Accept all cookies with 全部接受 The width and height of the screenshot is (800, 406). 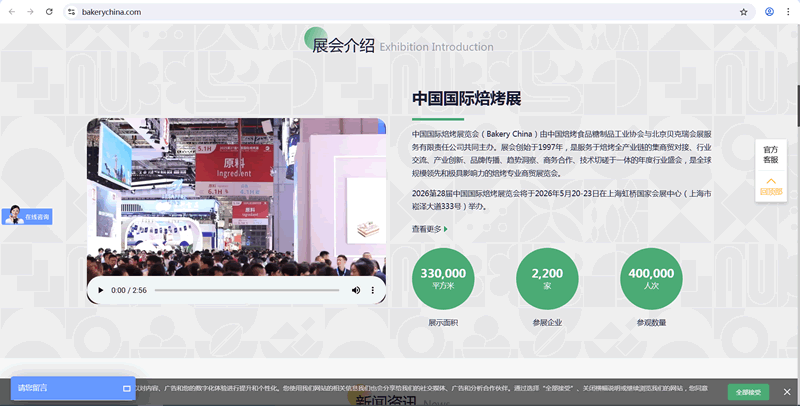tap(749, 392)
